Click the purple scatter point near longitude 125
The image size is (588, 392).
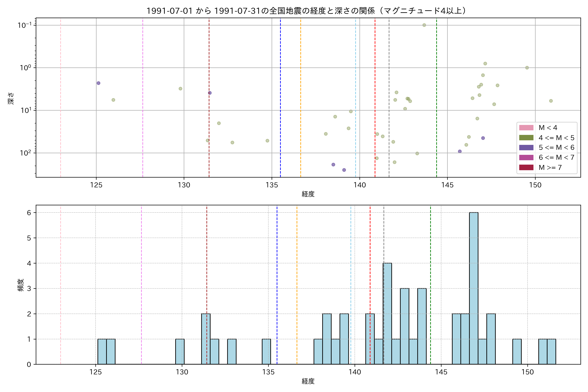point(98,83)
